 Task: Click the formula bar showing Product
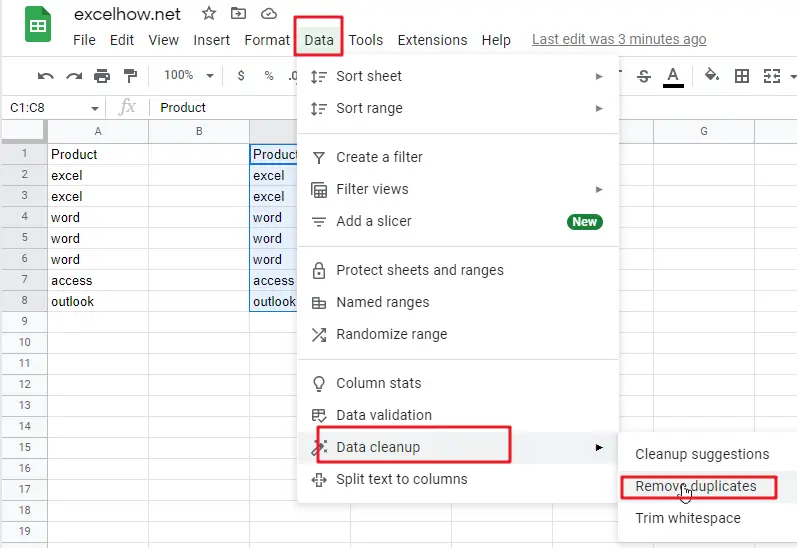226,108
